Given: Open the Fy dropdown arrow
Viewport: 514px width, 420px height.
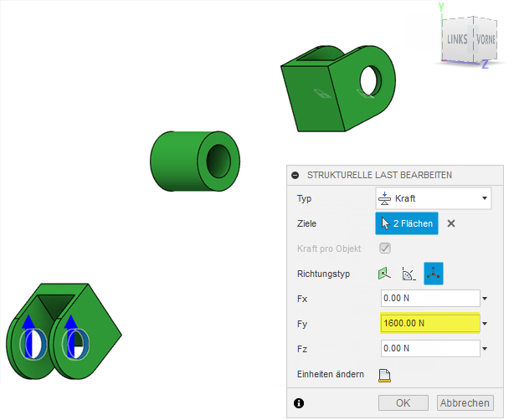Looking at the screenshot, I should tap(485, 324).
